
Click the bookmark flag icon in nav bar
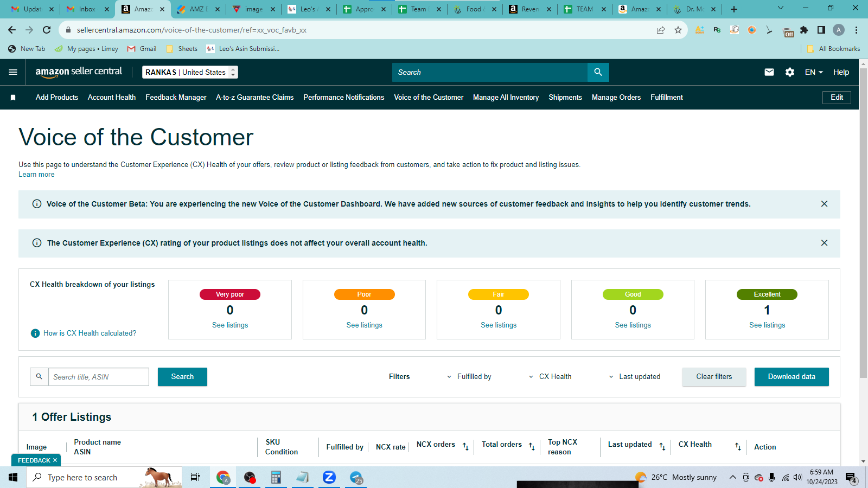coord(13,98)
